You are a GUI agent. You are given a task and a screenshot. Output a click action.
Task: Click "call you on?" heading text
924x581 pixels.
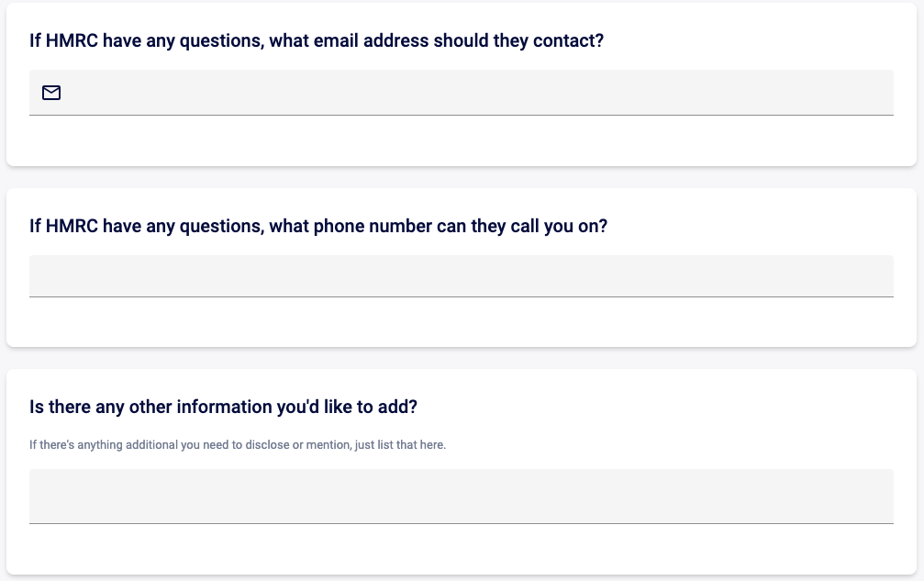559,227
